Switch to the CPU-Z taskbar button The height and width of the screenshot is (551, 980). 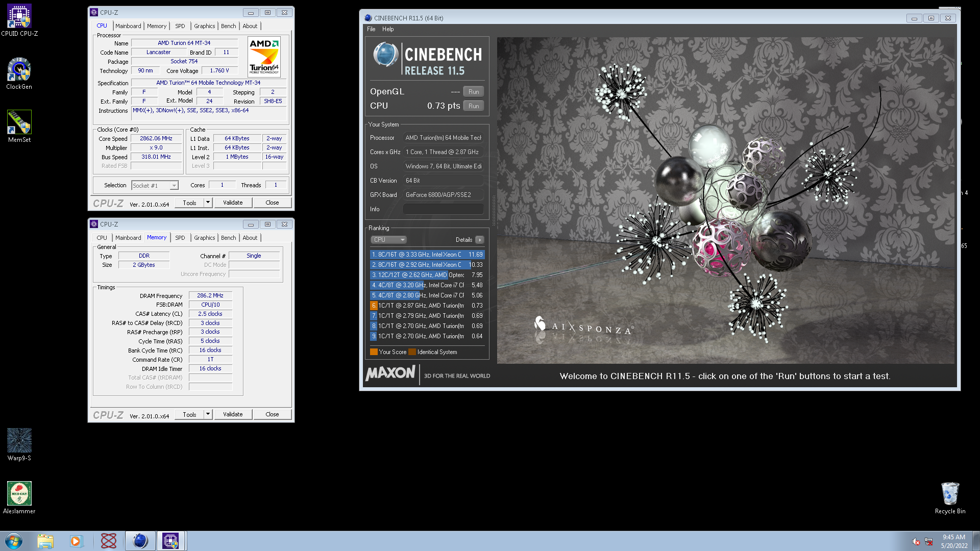click(171, 541)
